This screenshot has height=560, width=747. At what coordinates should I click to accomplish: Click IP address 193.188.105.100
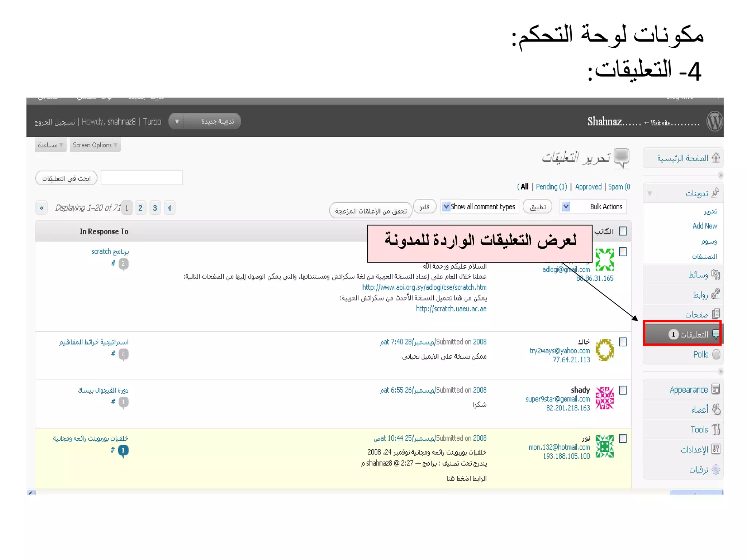click(566, 456)
